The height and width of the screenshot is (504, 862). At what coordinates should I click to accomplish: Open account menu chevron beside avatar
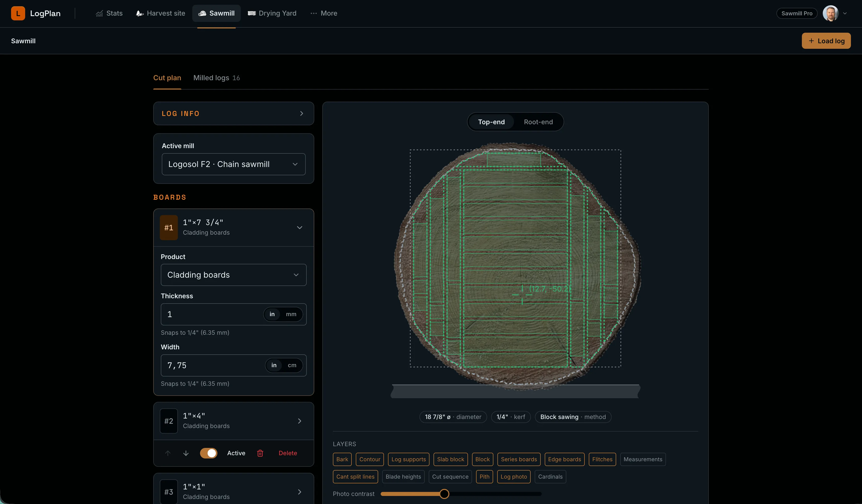[x=845, y=13]
